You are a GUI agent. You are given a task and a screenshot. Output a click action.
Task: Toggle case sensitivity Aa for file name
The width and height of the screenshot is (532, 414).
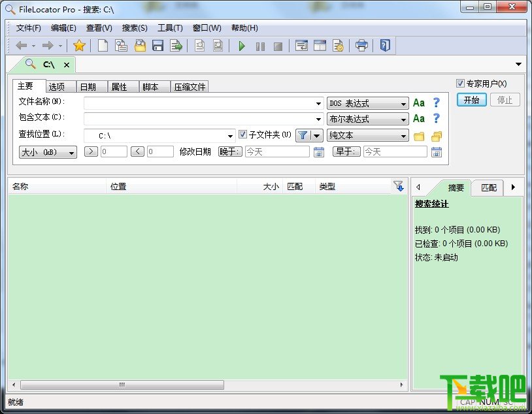[419, 103]
